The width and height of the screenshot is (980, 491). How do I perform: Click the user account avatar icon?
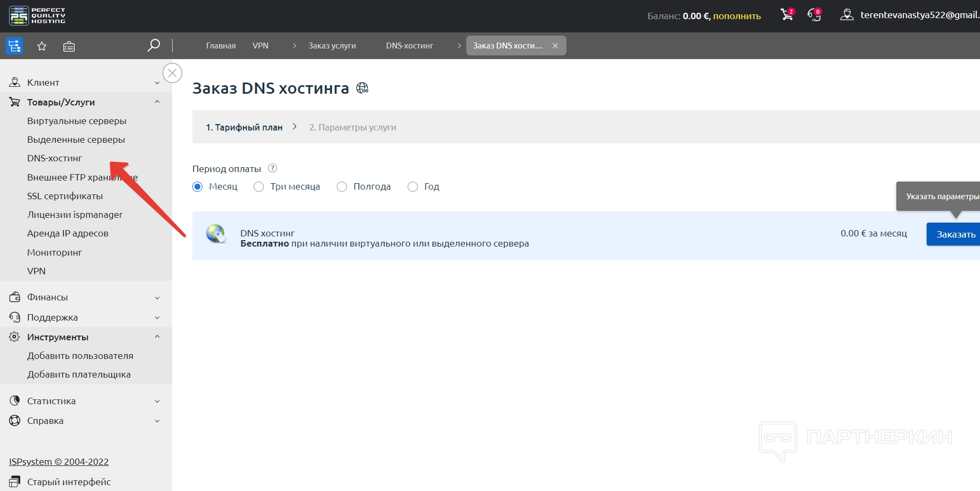pos(847,15)
